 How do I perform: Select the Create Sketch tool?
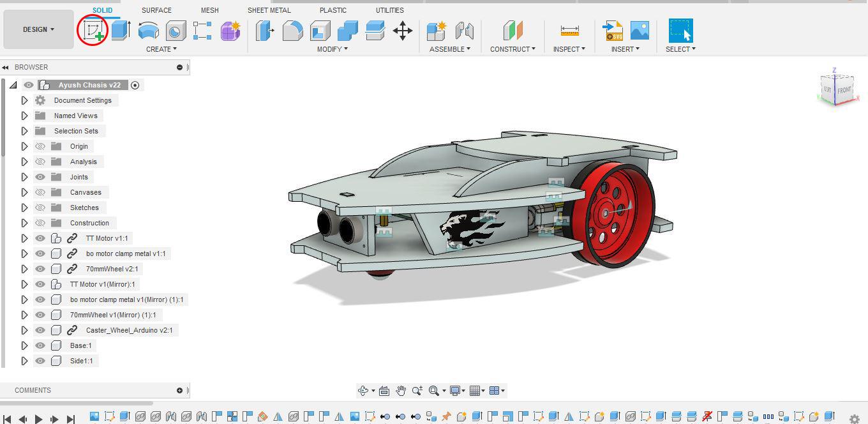[x=92, y=29]
